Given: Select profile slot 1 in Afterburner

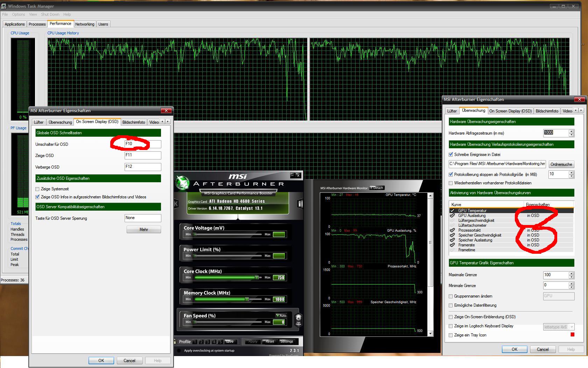Looking at the screenshot, I should [x=195, y=342].
